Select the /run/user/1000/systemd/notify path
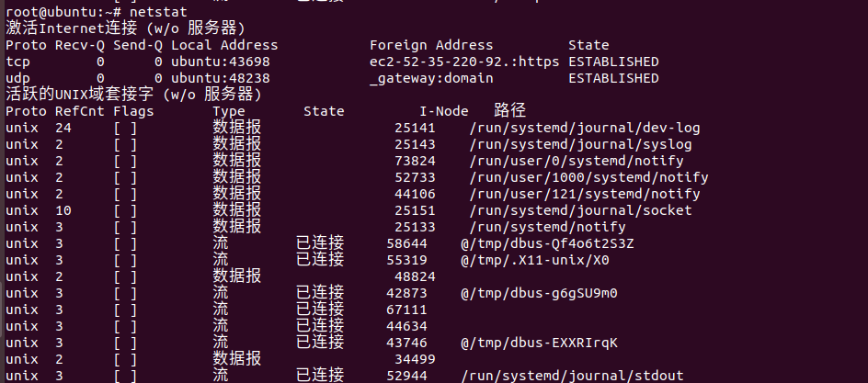The image size is (868, 383). (x=589, y=178)
